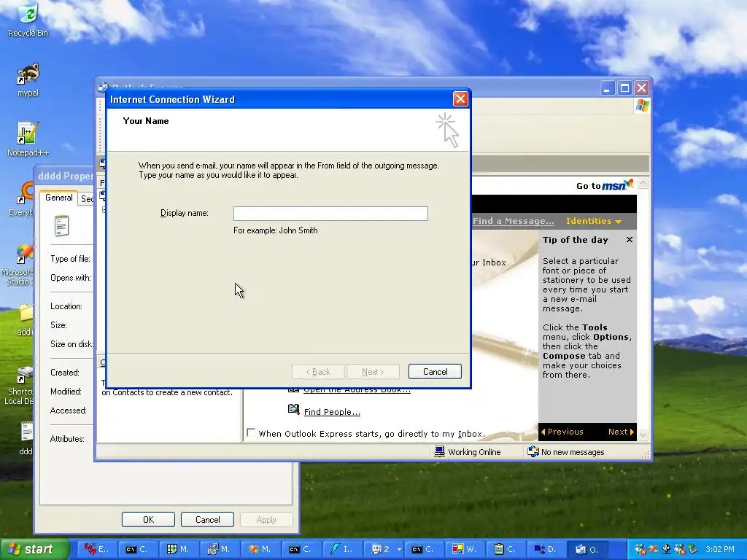Close the Tip of the day pane
Screen dimensions: 747x560
630,239
